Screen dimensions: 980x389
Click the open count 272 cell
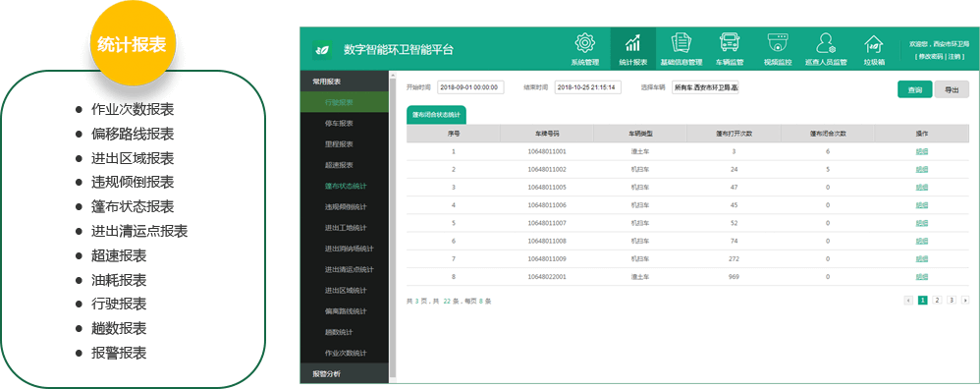coord(734,258)
